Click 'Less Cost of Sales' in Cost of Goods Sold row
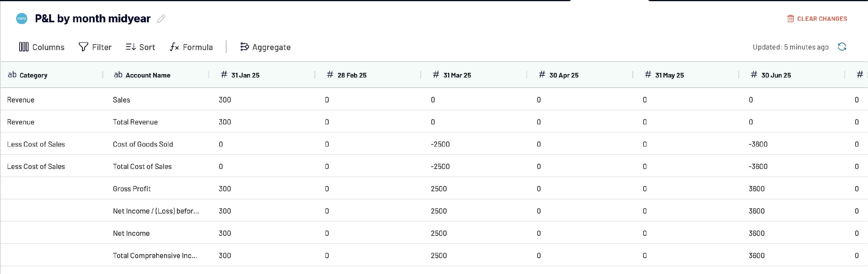This screenshot has height=274, width=868. point(36,144)
